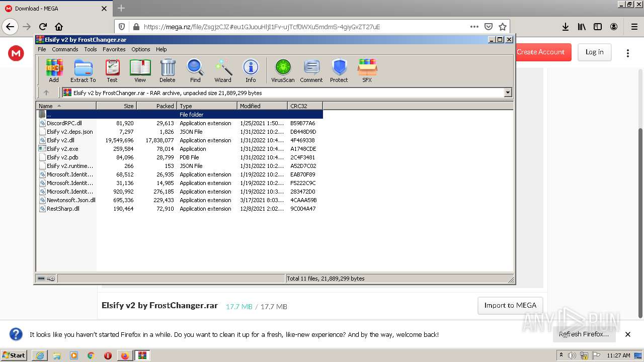This screenshot has width=644, height=362.
Task: Expand the archive path dropdown
Action: (508, 93)
